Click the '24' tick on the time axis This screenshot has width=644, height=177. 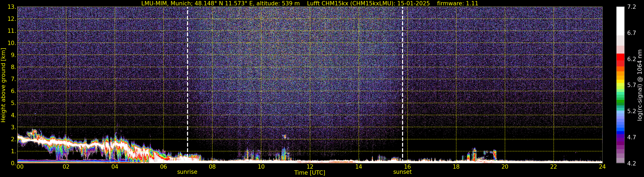602,167
